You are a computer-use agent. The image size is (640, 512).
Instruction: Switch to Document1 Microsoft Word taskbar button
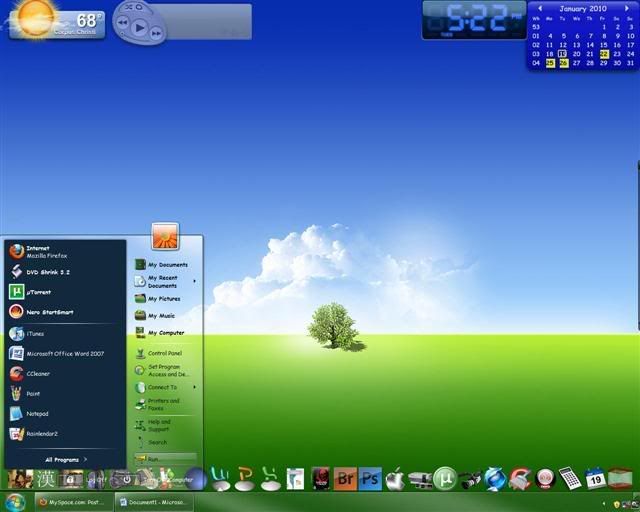point(155,502)
